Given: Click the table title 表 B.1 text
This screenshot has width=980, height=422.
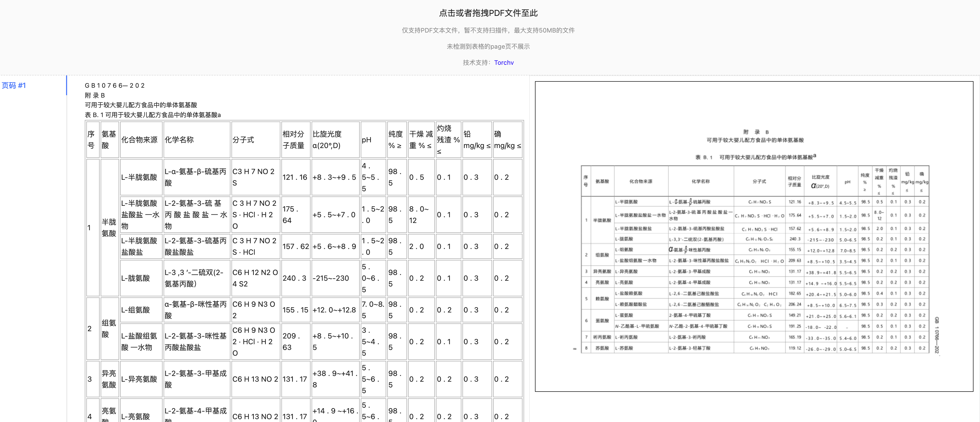Looking at the screenshot, I should (153, 115).
